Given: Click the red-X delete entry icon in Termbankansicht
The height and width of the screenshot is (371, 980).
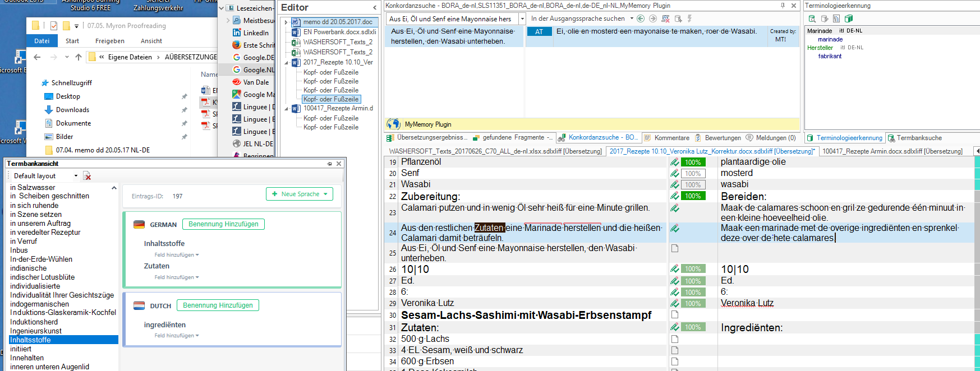Looking at the screenshot, I should (x=87, y=176).
